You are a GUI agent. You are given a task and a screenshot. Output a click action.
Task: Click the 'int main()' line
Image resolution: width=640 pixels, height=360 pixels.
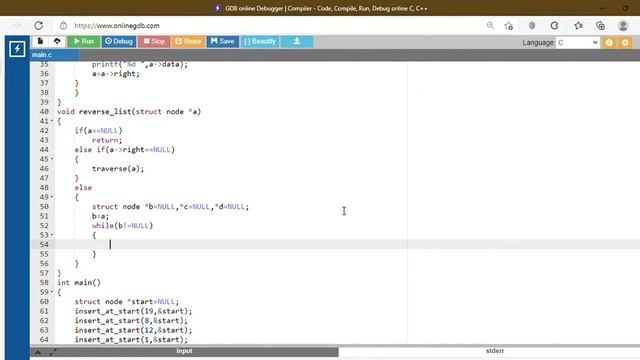[x=79, y=282]
